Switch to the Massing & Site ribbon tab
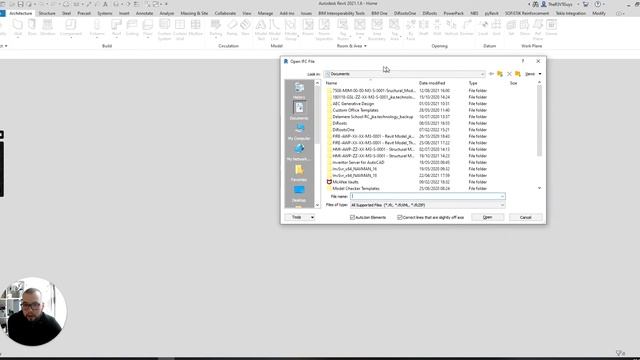Image resolution: width=640 pixels, height=360 pixels. pos(194,13)
